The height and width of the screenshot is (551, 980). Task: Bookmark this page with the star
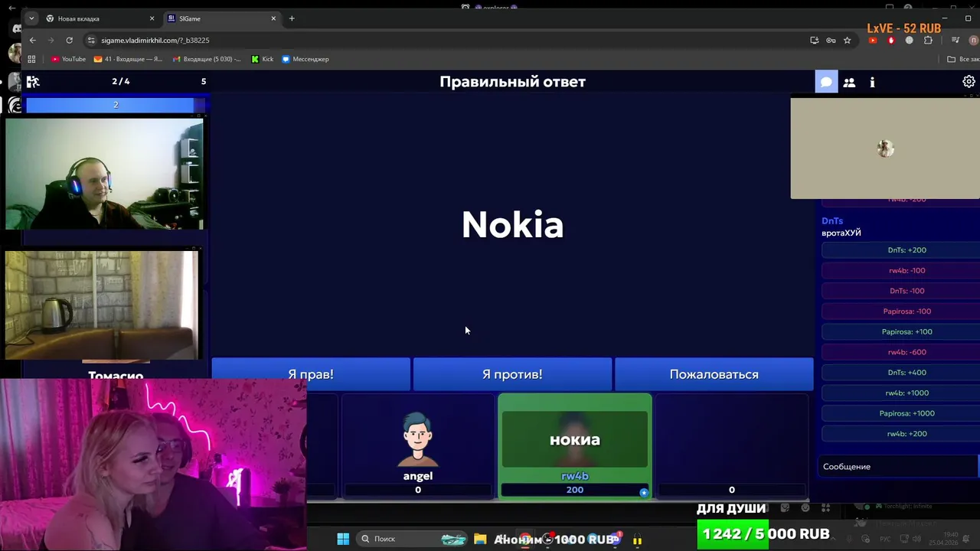[847, 40]
